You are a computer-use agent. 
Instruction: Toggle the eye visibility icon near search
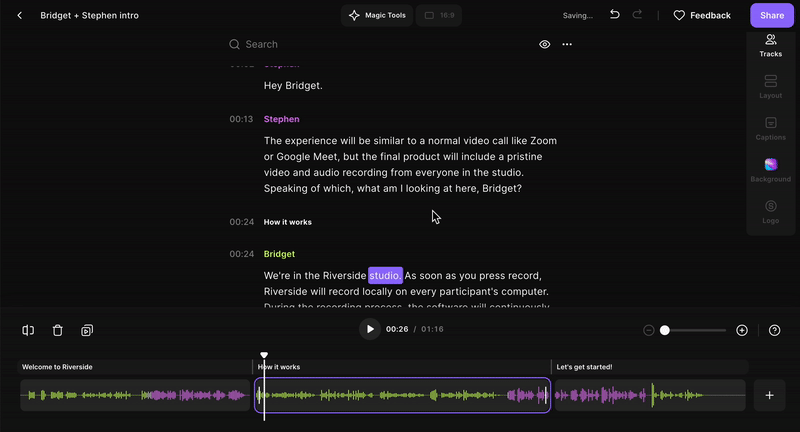point(544,44)
